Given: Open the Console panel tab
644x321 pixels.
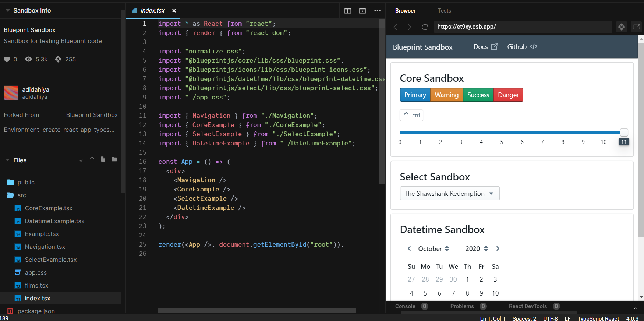Looking at the screenshot, I should click(405, 306).
